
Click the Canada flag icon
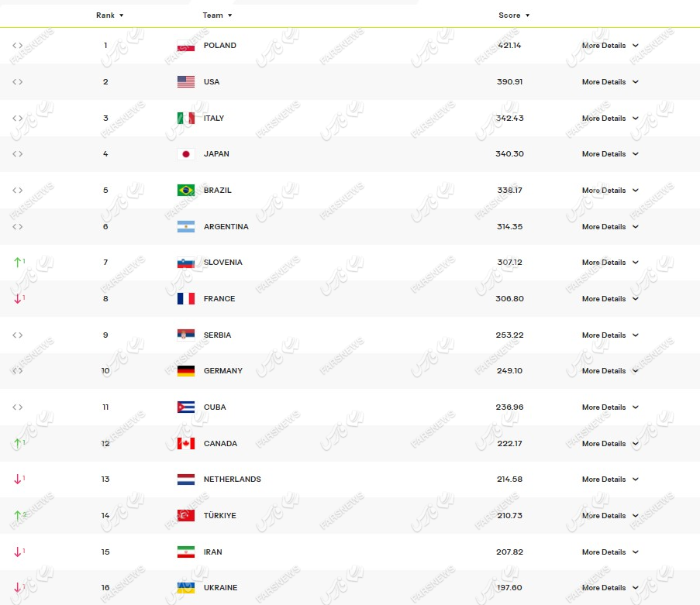[x=185, y=443]
